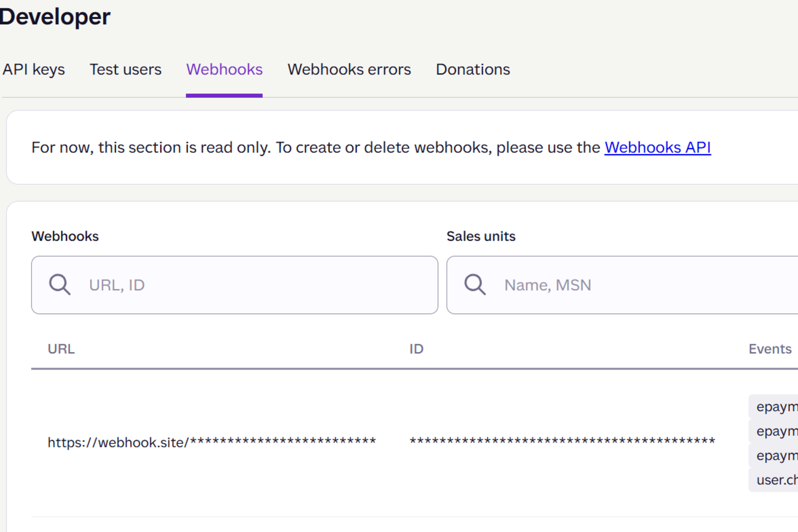This screenshot has width=798, height=532.
Task: Click the Events column header
Action: coord(770,349)
